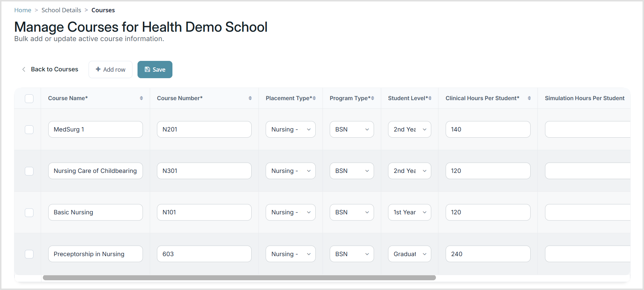
Task: Sort by Course Name column icon
Action: point(141,98)
